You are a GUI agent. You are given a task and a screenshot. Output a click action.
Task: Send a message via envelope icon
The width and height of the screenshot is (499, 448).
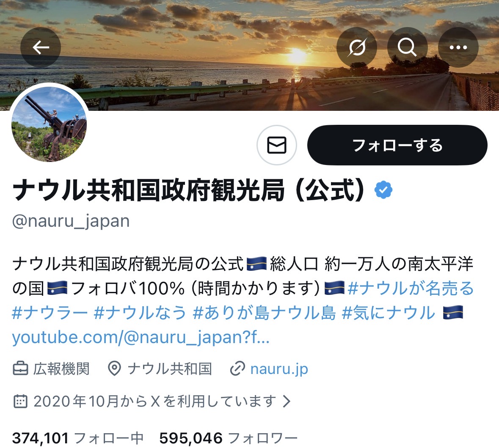(276, 145)
